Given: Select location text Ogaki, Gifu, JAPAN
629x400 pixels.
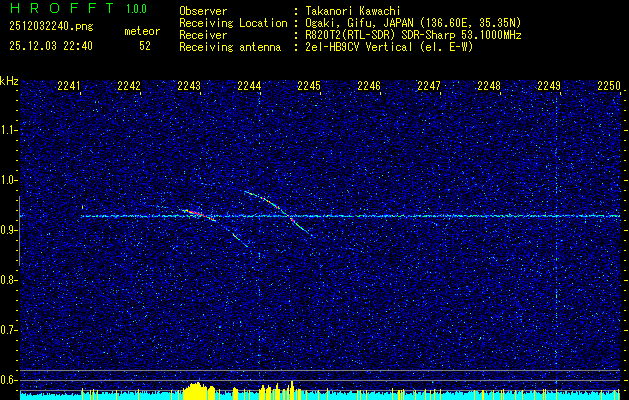Looking at the screenshot, I should (x=361, y=23).
